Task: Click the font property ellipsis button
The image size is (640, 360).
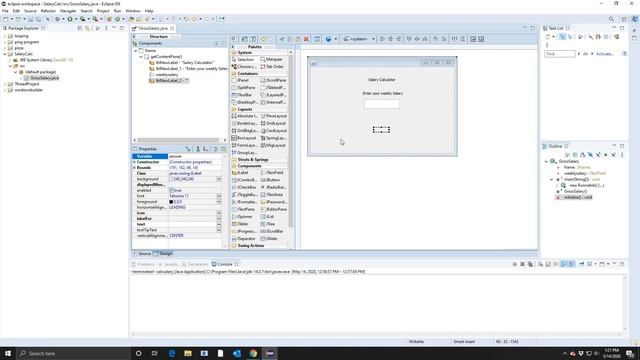Action: [x=219, y=196]
